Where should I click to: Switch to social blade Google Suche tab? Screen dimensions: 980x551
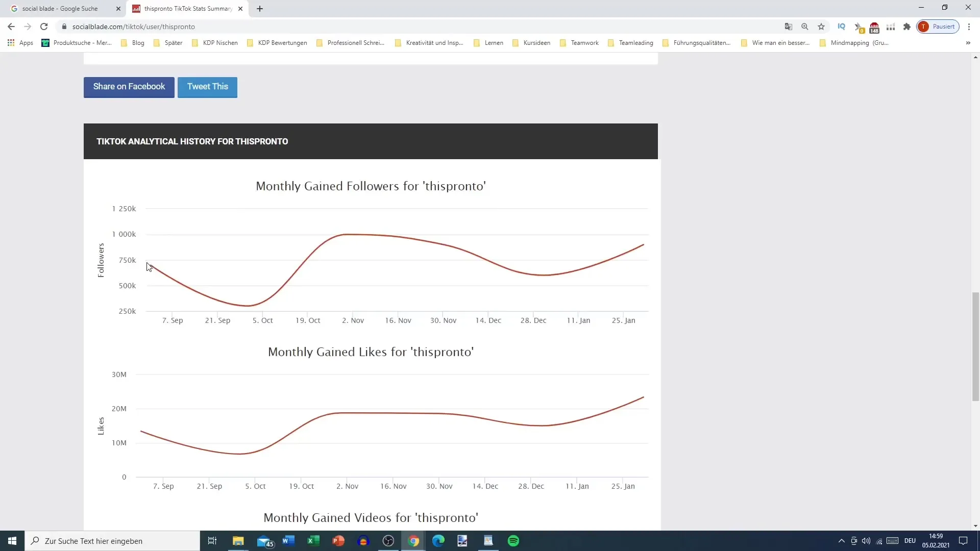click(60, 9)
